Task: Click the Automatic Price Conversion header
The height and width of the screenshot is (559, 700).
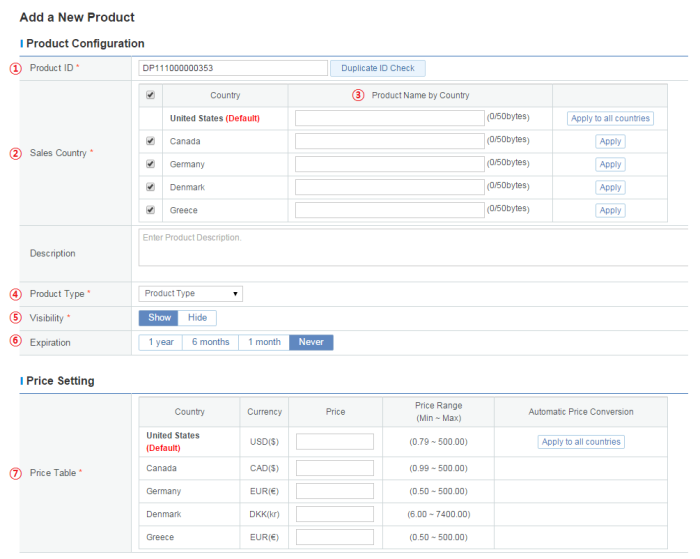Action: click(x=581, y=412)
